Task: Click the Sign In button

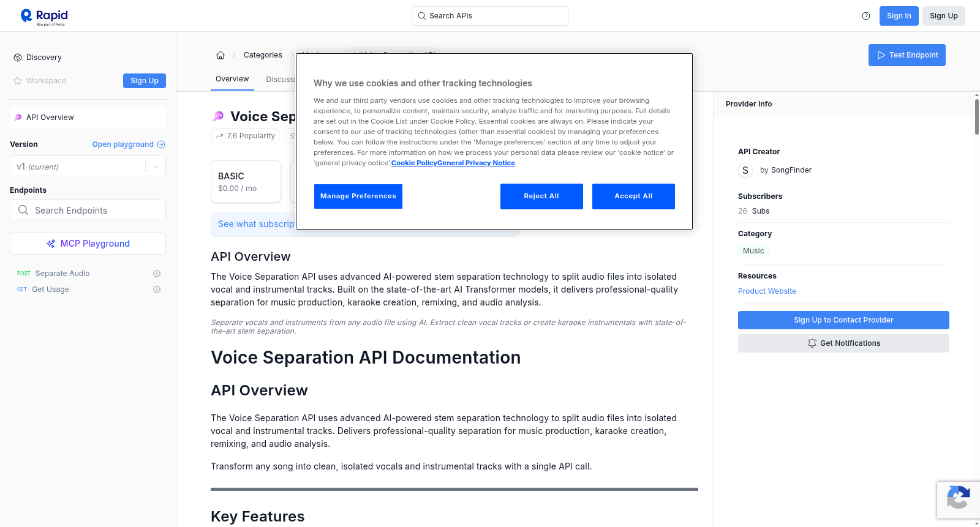Action: pyautogui.click(x=899, y=16)
